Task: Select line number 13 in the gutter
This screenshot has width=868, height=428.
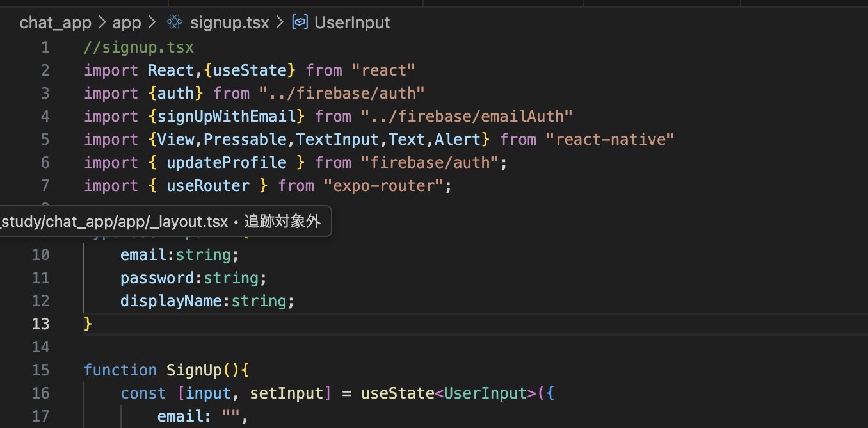Action: [40, 324]
